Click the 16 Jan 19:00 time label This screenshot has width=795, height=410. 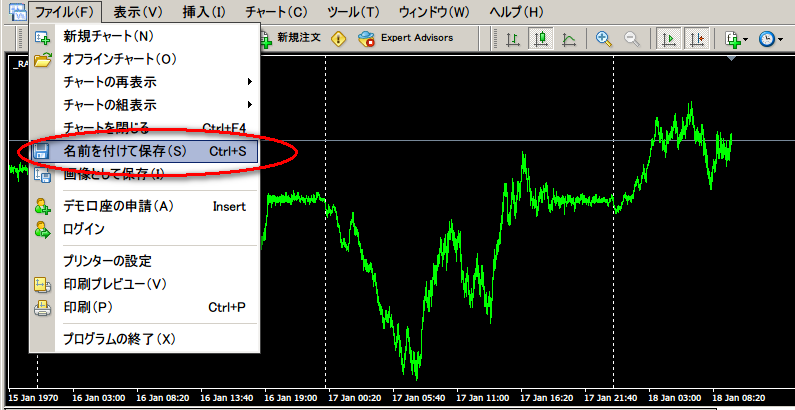(291, 397)
